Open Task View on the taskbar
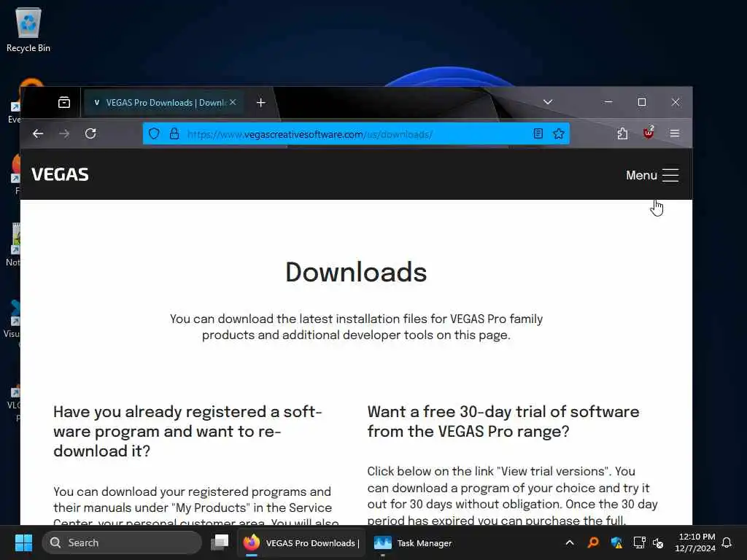Image resolution: width=747 pixels, height=560 pixels. pyautogui.click(x=220, y=542)
